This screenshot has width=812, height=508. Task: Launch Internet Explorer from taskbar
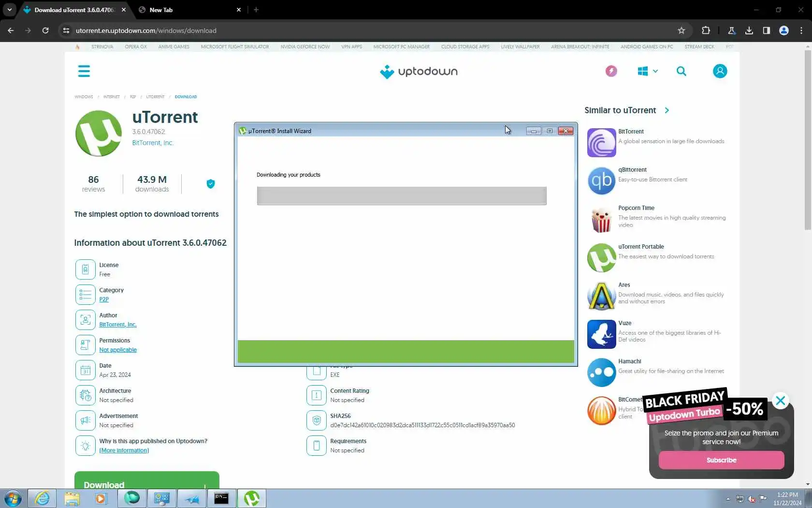point(43,498)
